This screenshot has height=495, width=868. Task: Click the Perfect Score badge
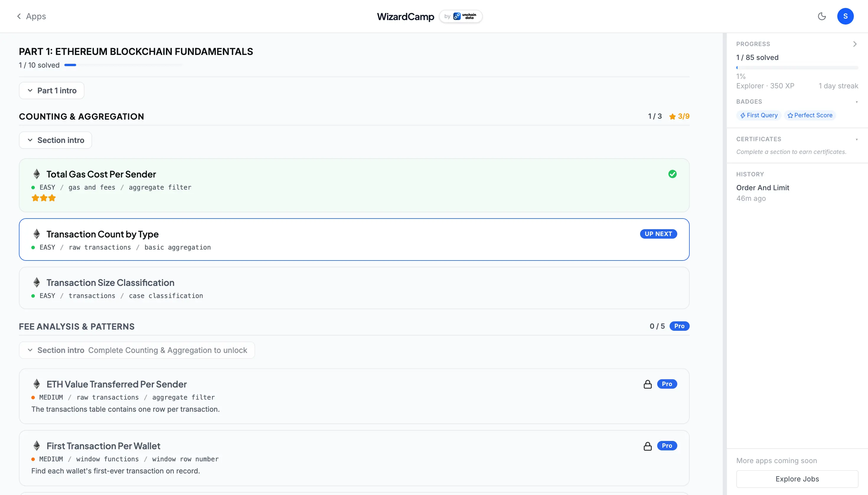click(x=810, y=115)
